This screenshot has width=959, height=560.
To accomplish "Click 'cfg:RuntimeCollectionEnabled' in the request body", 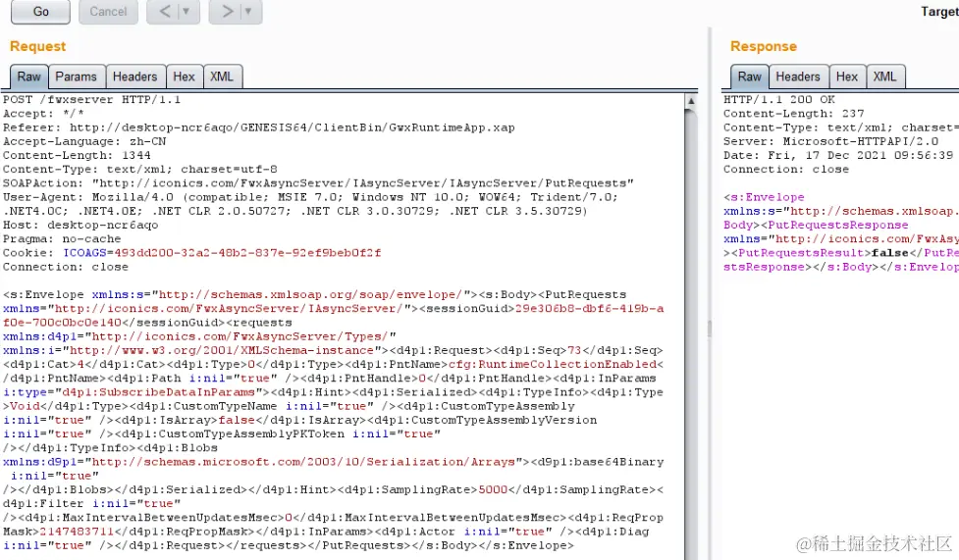I will pos(553,364).
